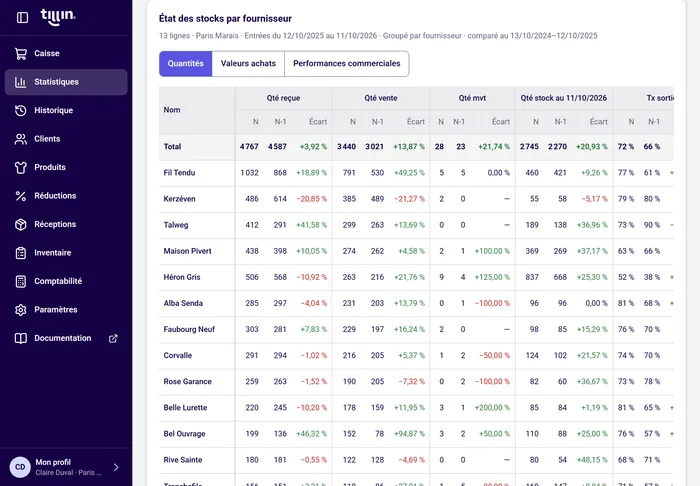This screenshot has width=700, height=486.
Task: Click the 2745 total stock value
Action: pyautogui.click(x=529, y=147)
